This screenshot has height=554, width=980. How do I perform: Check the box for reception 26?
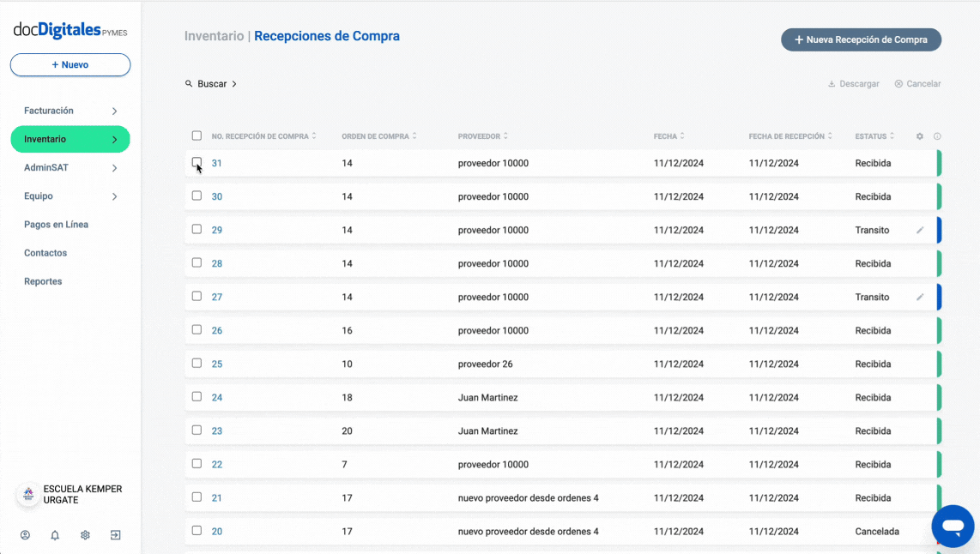[197, 330]
